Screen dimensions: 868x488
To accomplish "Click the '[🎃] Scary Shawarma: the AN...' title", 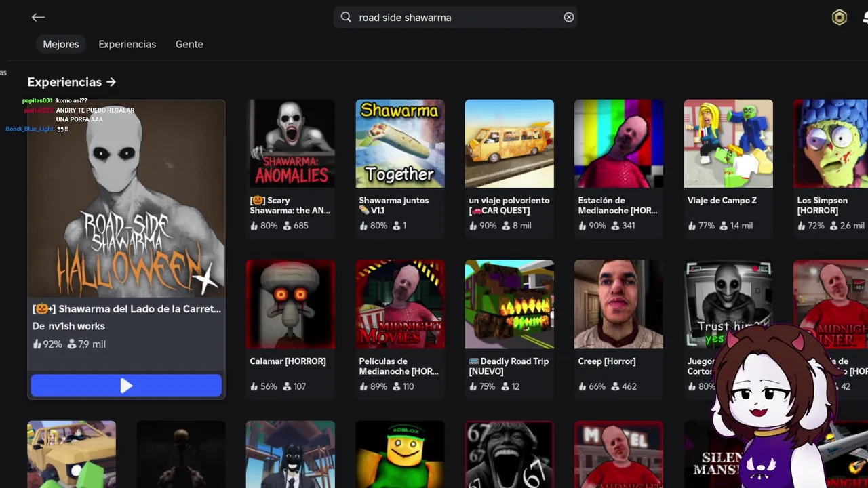I will pyautogui.click(x=290, y=205).
